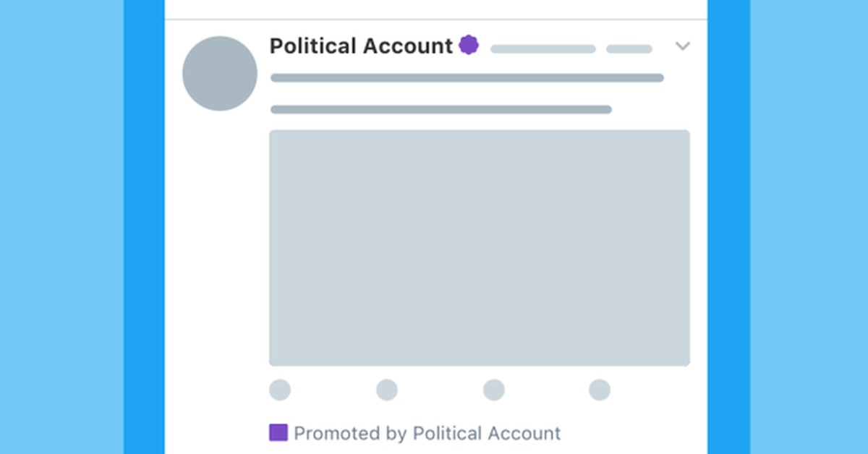The height and width of the screenshot is (454, 868).
Task: Click the purple political verification badge
Action: click(x=469, y=46)
